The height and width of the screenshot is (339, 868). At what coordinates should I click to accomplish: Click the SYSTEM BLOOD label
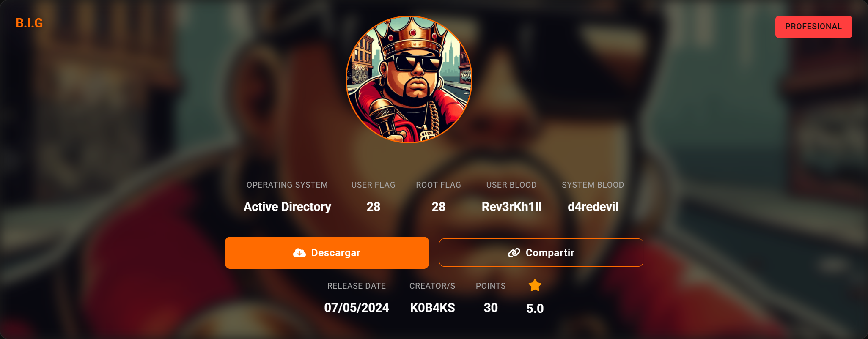(593, 185)
